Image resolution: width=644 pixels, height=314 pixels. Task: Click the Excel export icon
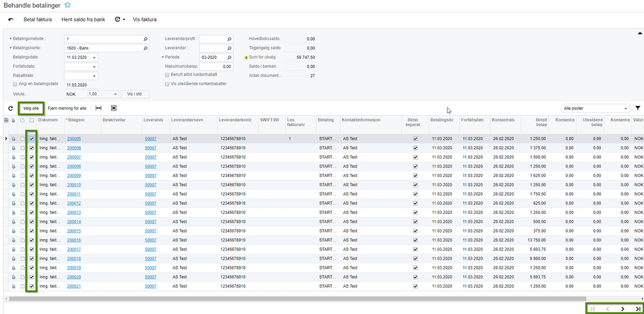click(x=114, y=109)
